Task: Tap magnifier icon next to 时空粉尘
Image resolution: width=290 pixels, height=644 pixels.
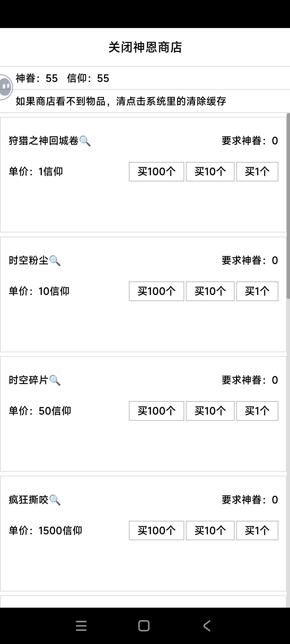Action: [x=55, y=261]
